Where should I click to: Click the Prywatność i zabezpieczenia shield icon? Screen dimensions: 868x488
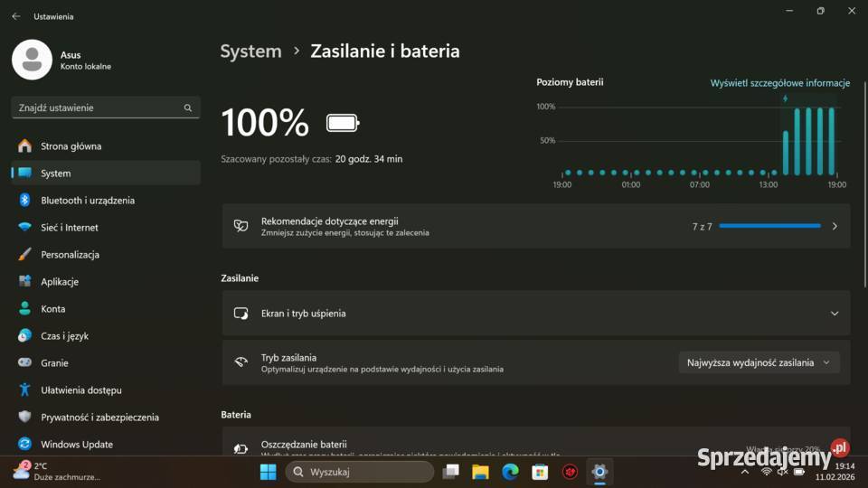tap(24, 417)
